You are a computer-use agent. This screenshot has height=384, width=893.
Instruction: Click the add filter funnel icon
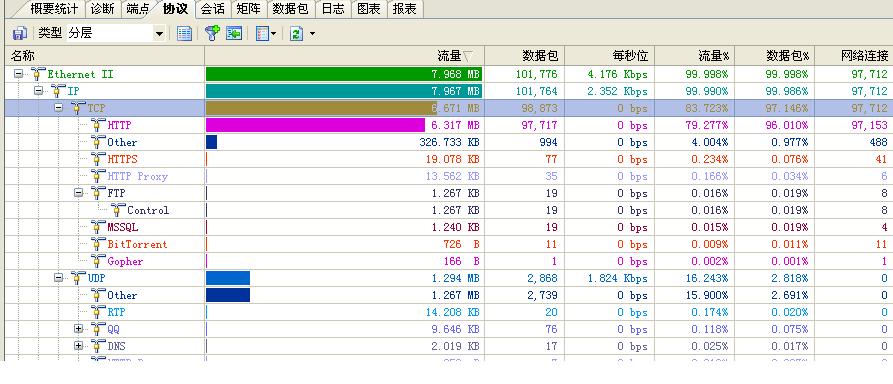point(212,34)
